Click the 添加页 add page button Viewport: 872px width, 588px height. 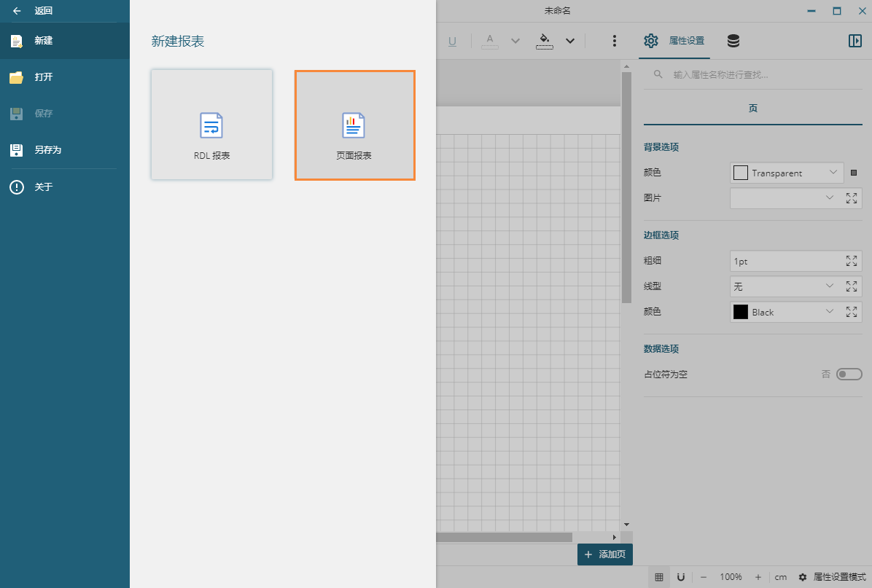[x=604, y=554]
